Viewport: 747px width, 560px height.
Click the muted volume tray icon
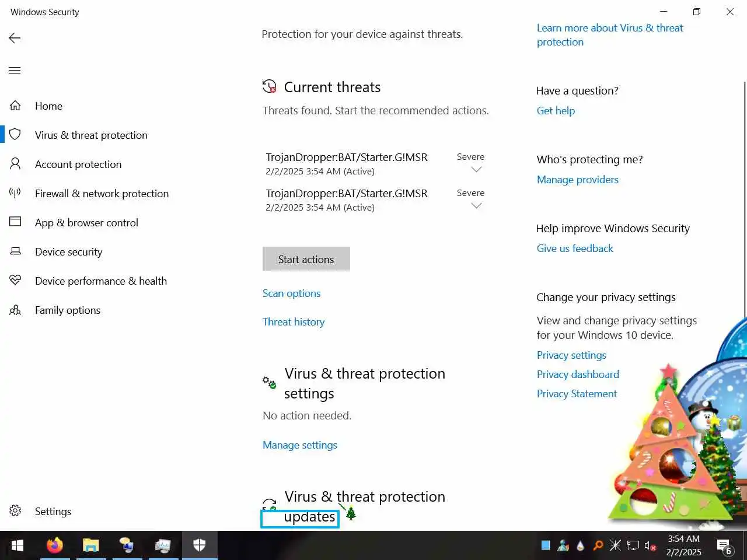[650, 545]
